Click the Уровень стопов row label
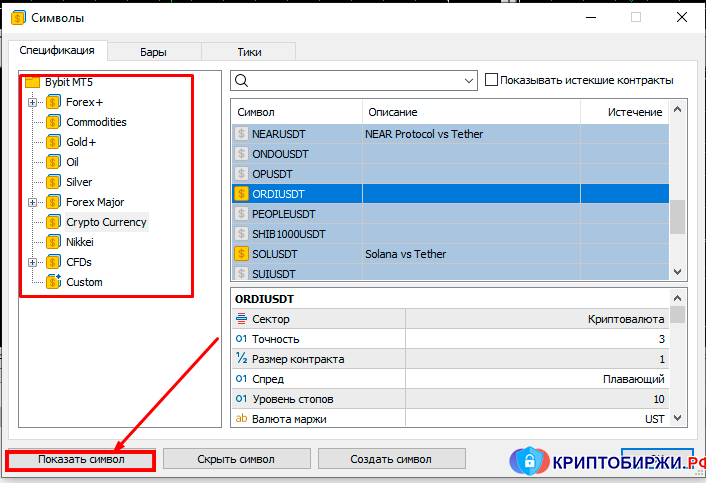This screenshot has height=483, width=706. pos(293,399)
